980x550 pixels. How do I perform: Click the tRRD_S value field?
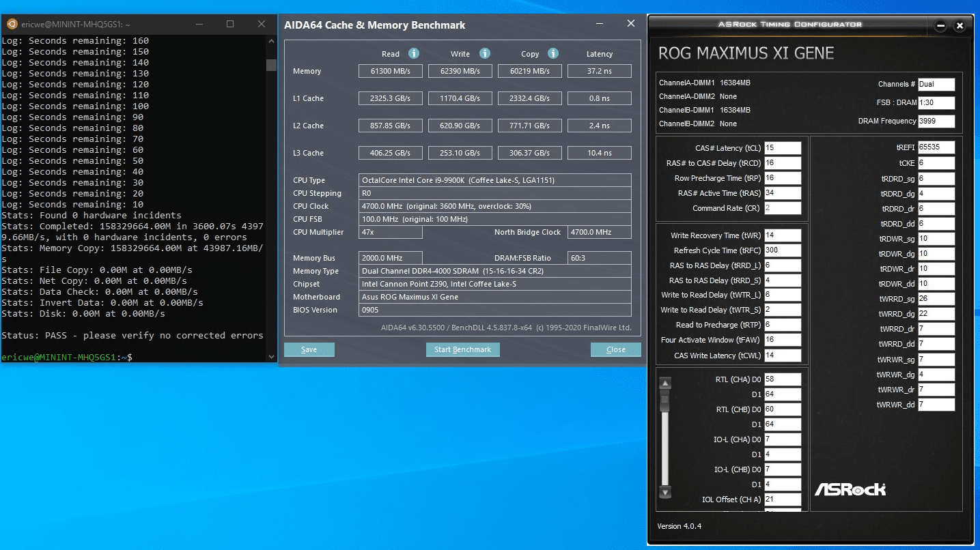tap(783, 280)
